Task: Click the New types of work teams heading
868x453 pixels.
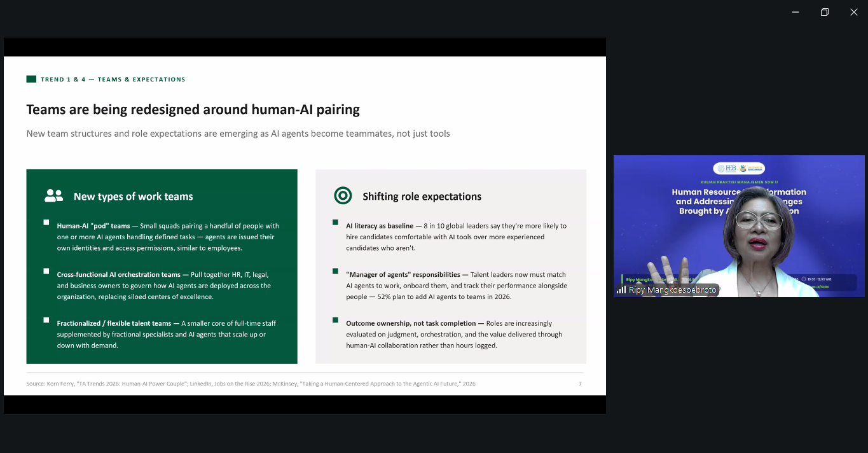Action: pos(134,197)
